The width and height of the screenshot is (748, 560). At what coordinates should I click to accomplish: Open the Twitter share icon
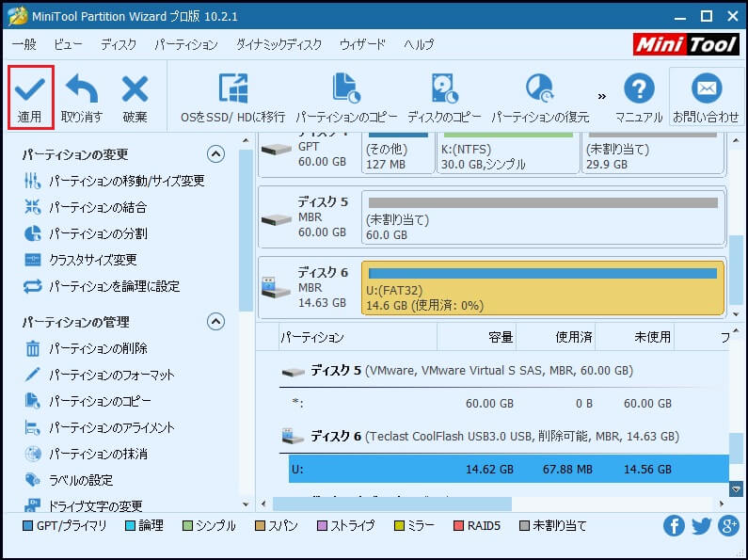(701, 526)
